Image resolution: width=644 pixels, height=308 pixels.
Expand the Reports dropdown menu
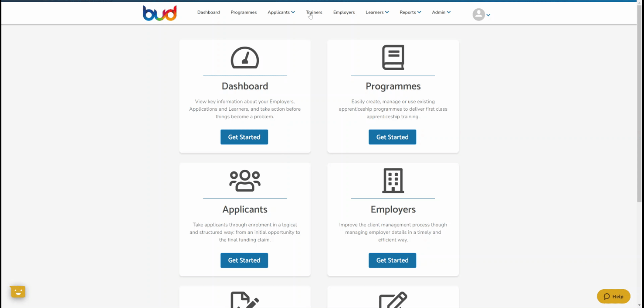coord(410,12)
